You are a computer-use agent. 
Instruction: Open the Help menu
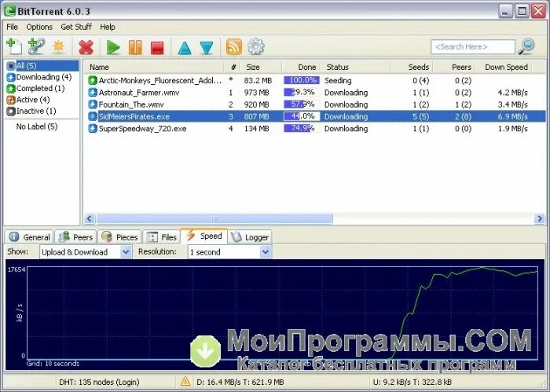108,27
